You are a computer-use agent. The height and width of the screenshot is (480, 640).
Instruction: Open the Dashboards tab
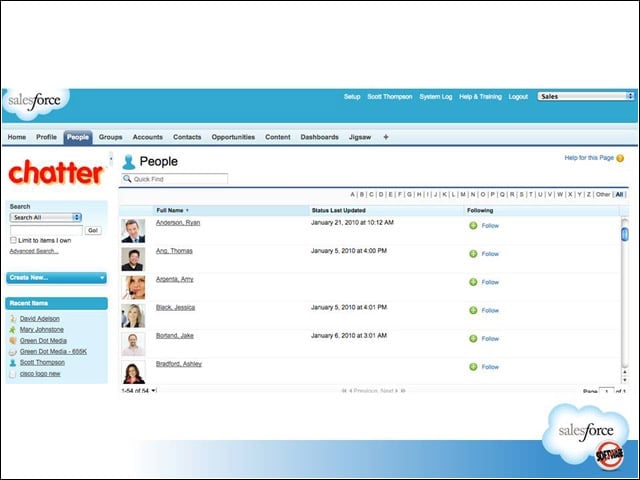point(320,137)
